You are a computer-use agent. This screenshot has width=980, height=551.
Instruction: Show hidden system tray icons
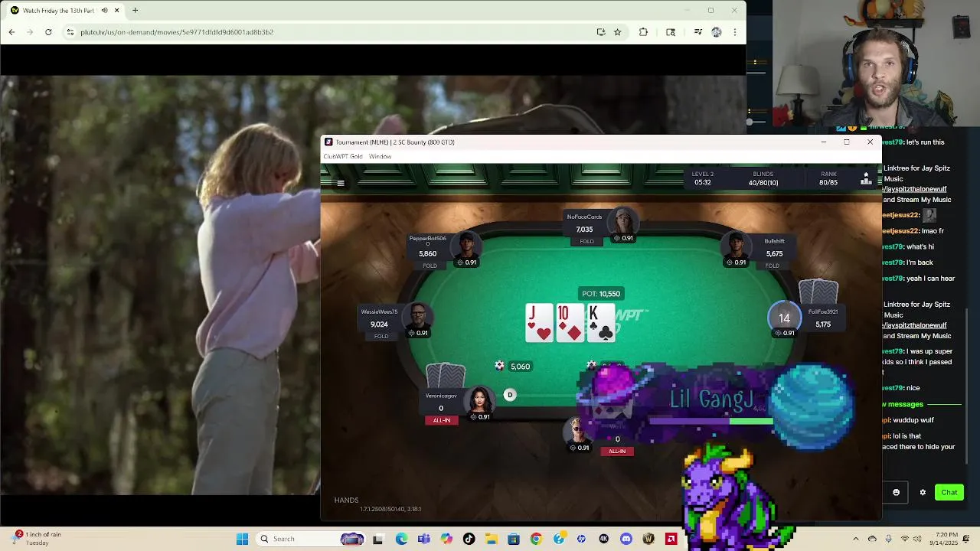click(x=856, y=539)
